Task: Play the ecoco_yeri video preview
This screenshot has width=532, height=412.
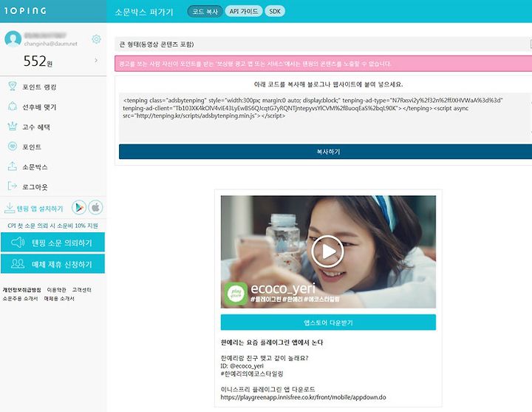Action: pyautogui.click(x=328, y=251)
